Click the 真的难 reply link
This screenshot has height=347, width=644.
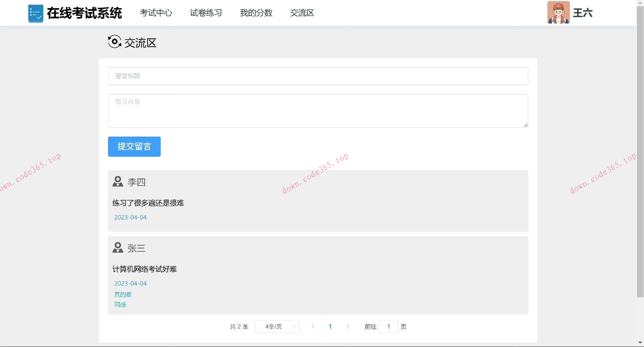click(123, 294)
